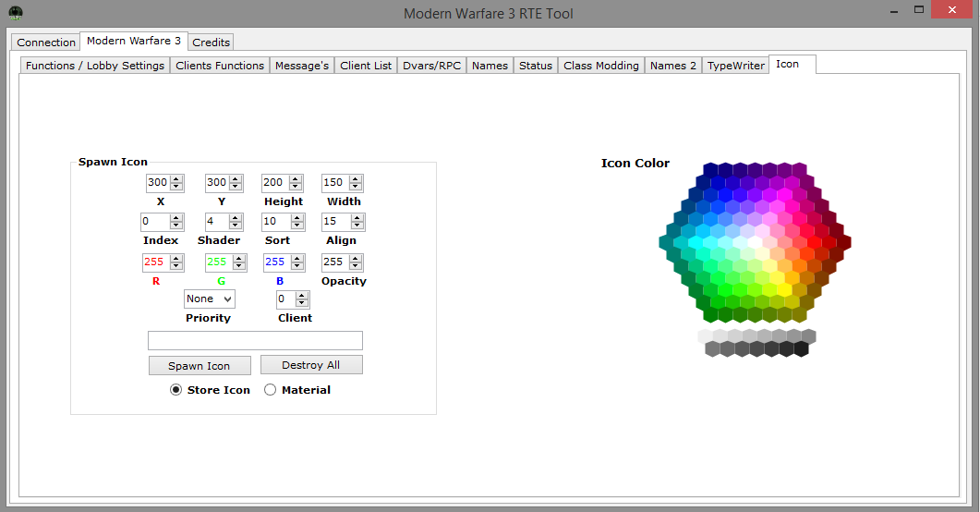Click the red R value field
Screen dimensions: 980x512
click(155, 262)
